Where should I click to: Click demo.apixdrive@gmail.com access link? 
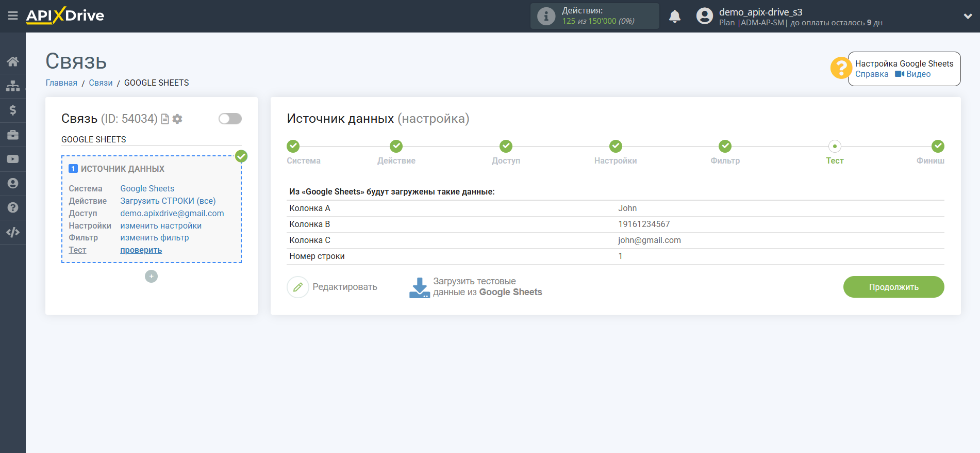pyautogui.click(x=172, y=213)
